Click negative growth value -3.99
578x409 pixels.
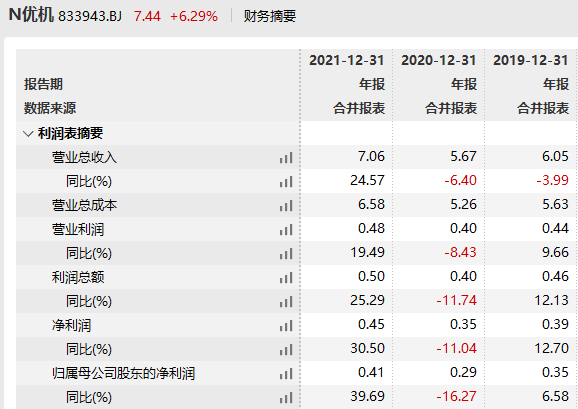[552, 180]
